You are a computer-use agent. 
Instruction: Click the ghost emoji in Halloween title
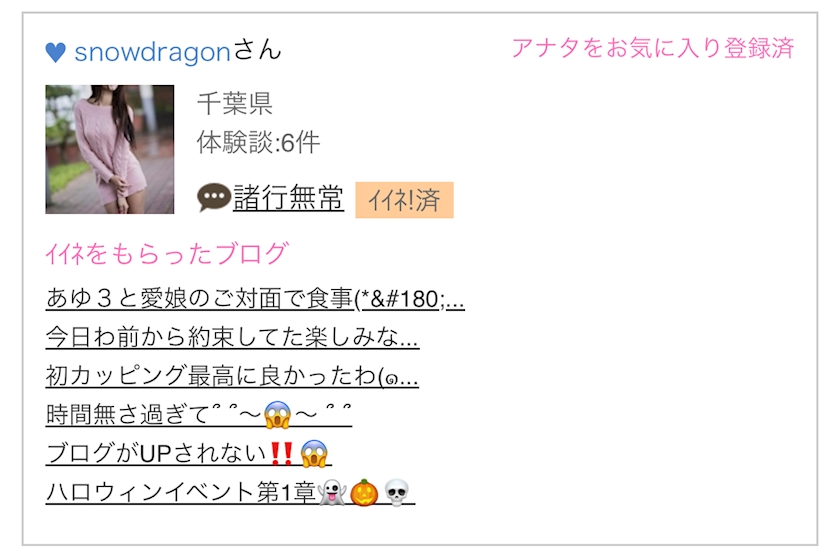coord(331,493)
